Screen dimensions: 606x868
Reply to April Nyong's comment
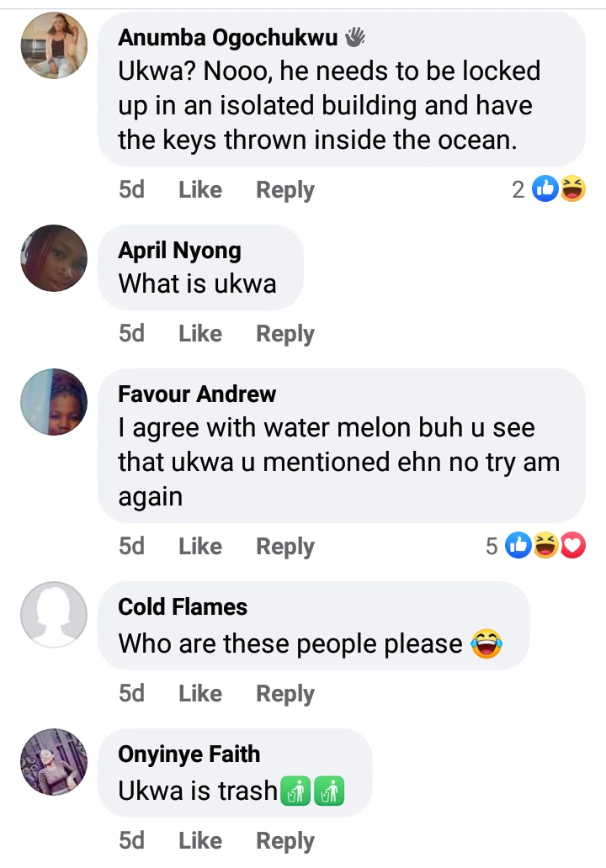tap(285, 334)
